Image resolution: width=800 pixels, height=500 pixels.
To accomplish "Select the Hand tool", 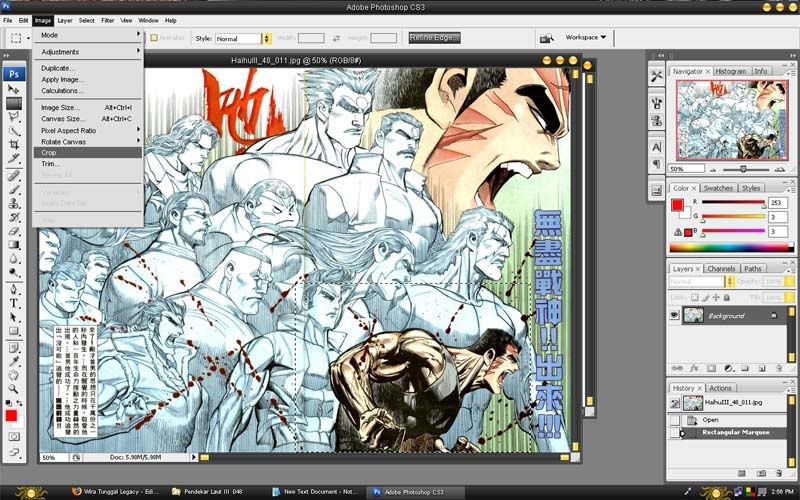I will tap(14, 376).
